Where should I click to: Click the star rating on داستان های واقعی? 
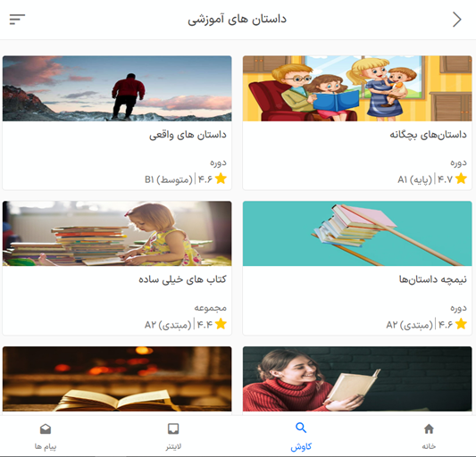click(221, 179)
